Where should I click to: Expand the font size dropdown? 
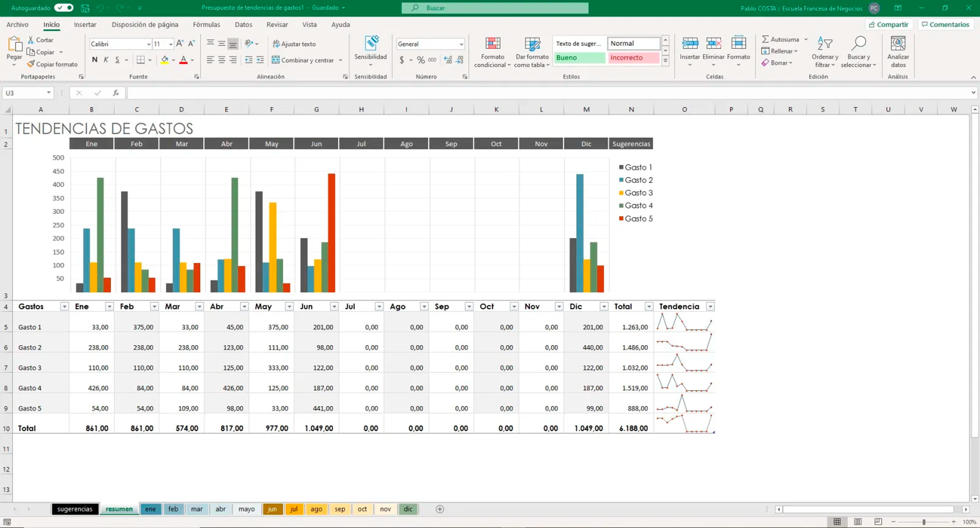[x=170, y=44]
